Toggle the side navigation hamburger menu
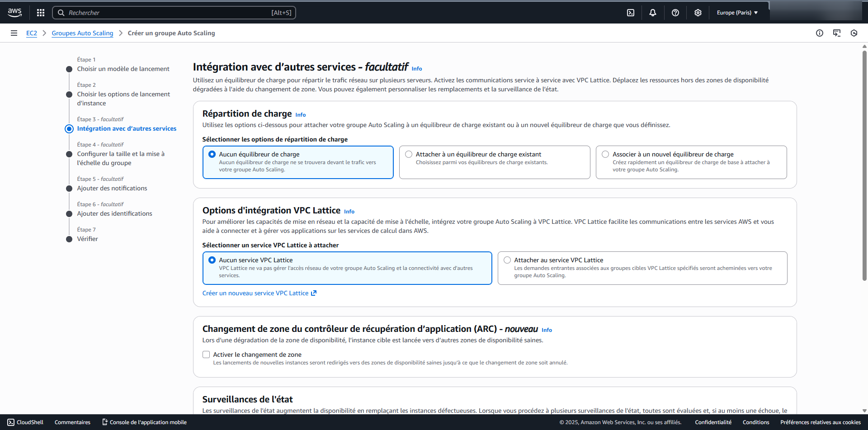This screenshot has width=868, height=430. point(14,33)
